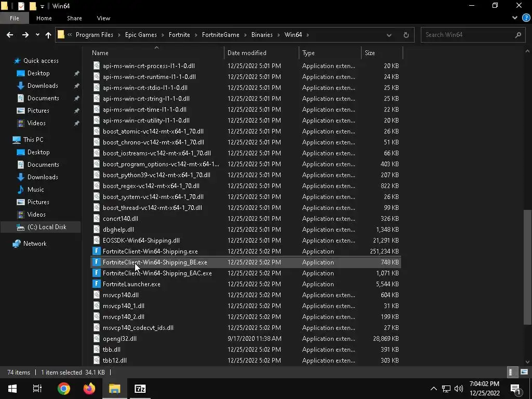Go up one folder level arrow

[x=48, y=35]
